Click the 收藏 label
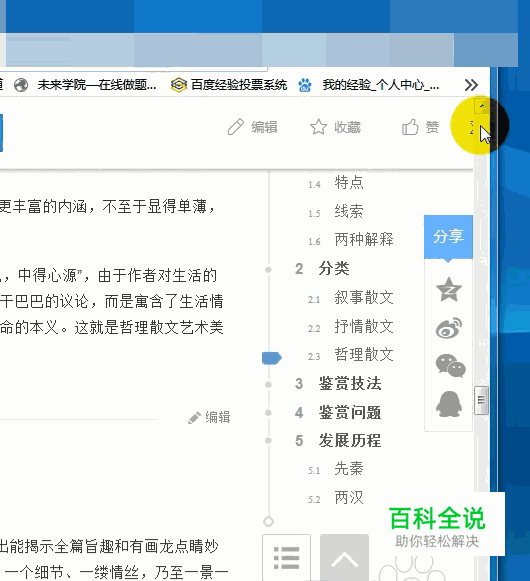The image size is (530, 581). [347, 127]
